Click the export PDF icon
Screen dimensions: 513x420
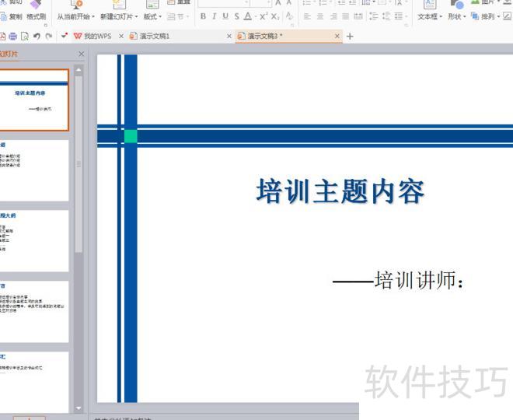(x=2, y=36)
